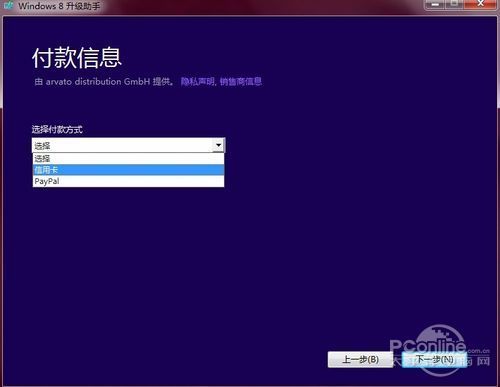This screenshot has height=387, width=500.
Task: Open the 销售商信息 seller information link
Action: [241, 82]
